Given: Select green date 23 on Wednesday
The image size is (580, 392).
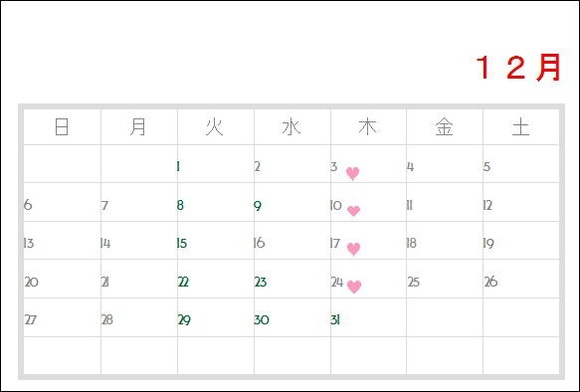Looking at the screenshot, I should (261, 283).
